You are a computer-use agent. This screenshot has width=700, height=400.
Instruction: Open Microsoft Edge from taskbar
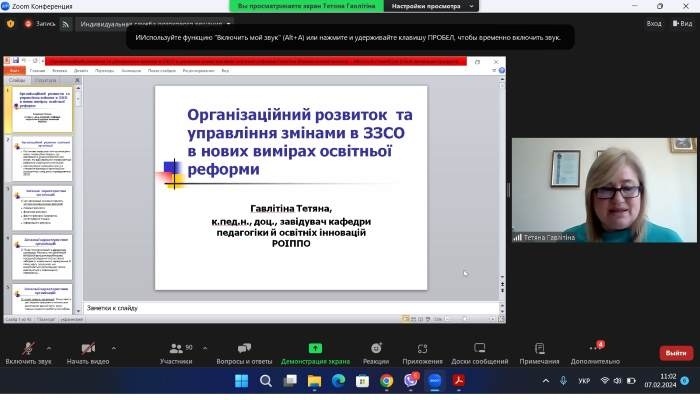click(x=338, y=381)
